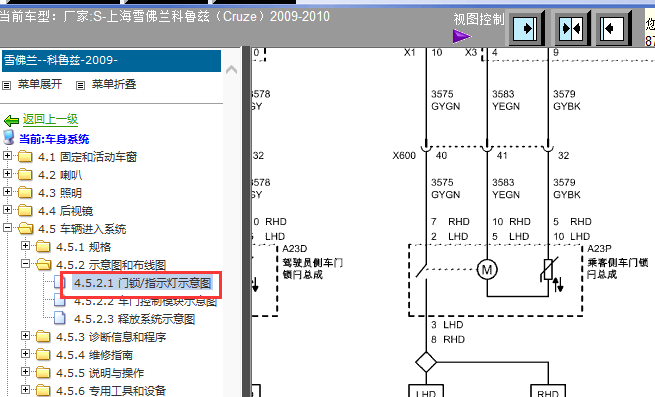The image size is (655, 397).
Task: Open 4.5.2.1 门锁/指示灯示意图
Action: click(x=142, y=283)
